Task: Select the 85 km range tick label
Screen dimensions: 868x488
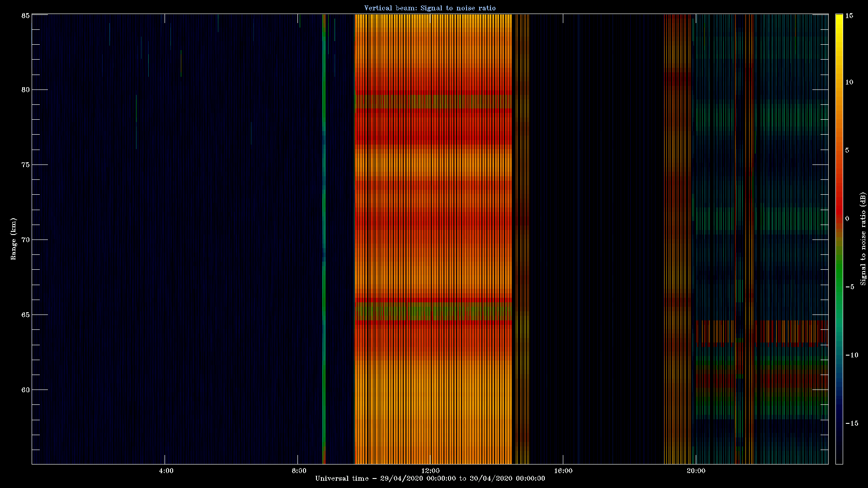Action: 26,15
